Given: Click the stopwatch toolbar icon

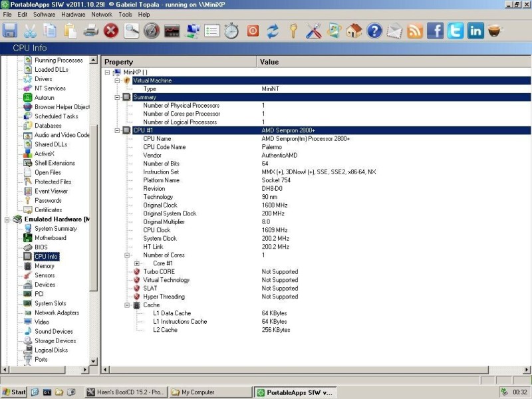Looking at the screenshot, I should (231, 31).
